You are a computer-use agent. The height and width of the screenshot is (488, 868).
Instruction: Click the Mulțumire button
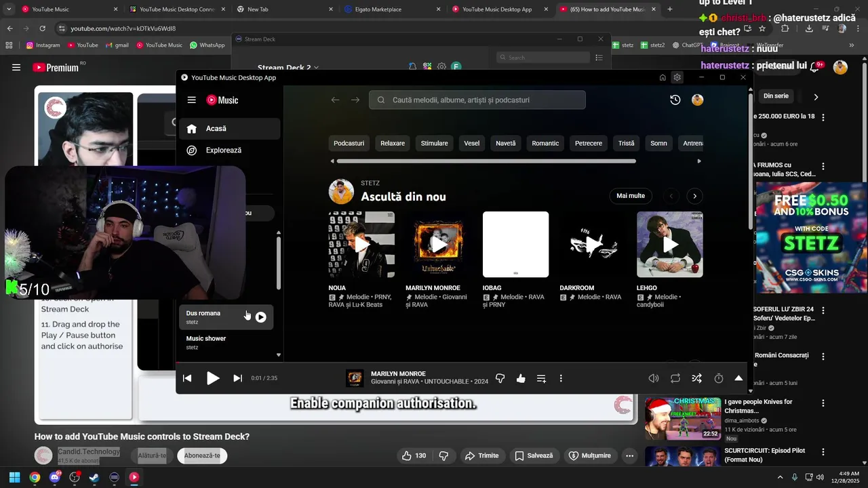589,455
